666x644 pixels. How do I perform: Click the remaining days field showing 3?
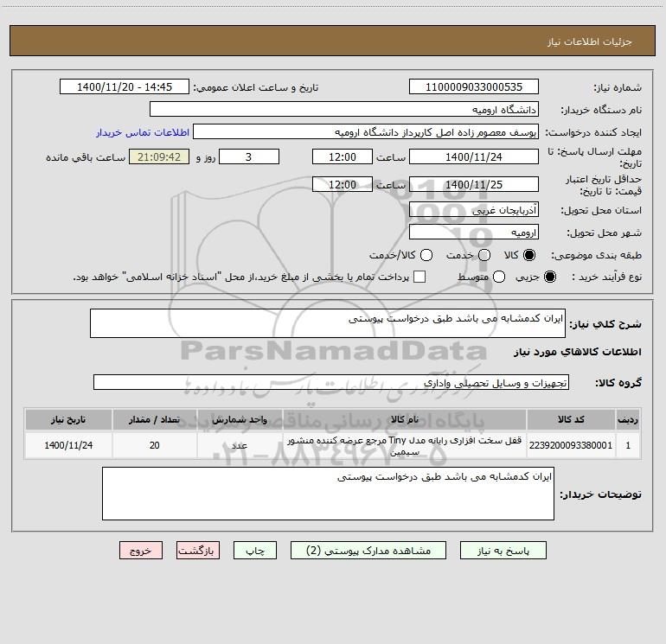tap(249, 156)
